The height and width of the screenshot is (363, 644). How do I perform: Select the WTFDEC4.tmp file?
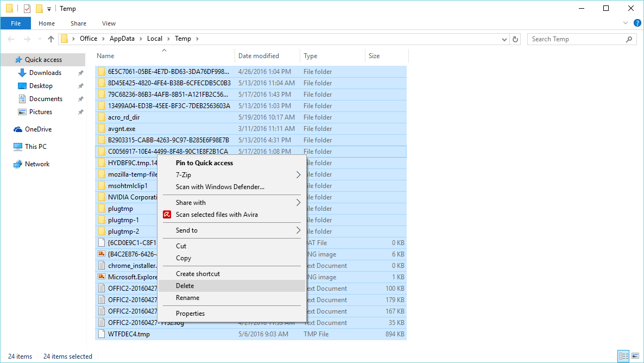pos(251,334)
